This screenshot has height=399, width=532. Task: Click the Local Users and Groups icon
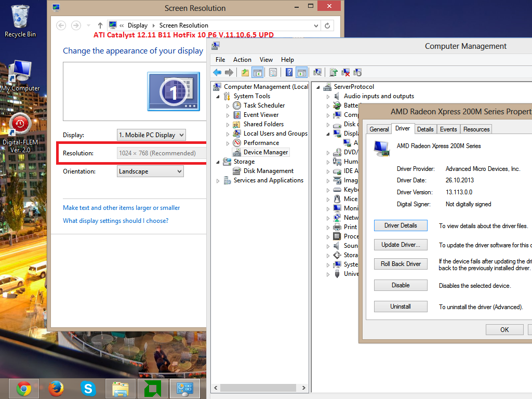[x=237, y=134]
